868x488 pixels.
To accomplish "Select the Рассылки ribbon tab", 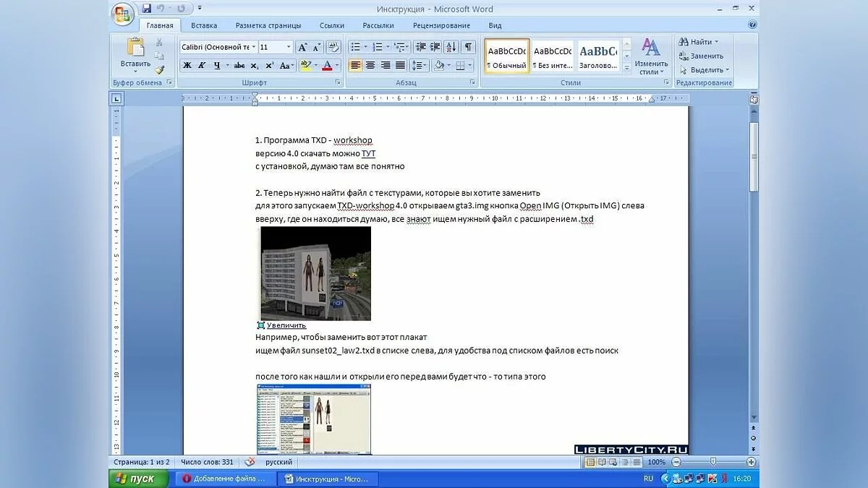I will point(378,25).
